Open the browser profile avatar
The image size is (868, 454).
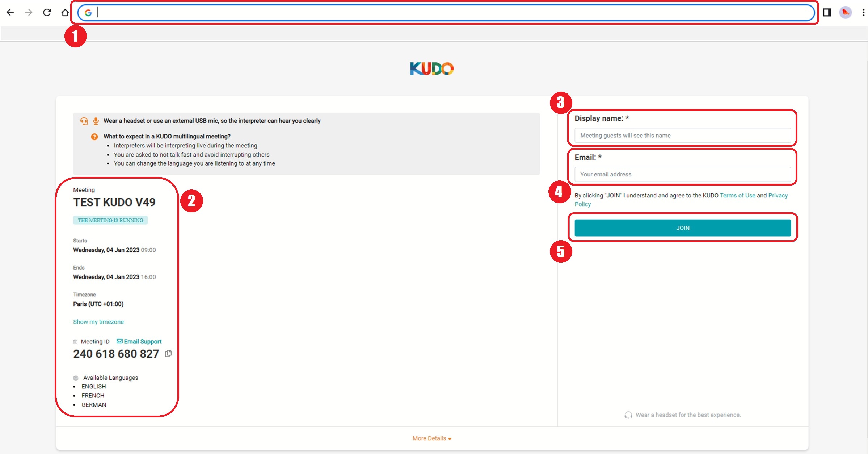point(846,13)
